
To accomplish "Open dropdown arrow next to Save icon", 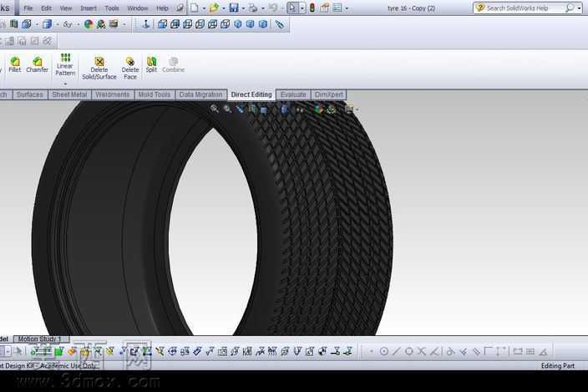I will point(243,8).
